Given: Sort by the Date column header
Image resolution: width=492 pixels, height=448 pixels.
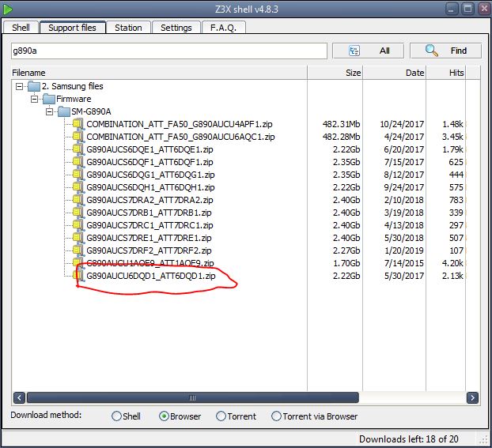Looking at the screenshot, I should pyautogui.click(x=395, y=73).
